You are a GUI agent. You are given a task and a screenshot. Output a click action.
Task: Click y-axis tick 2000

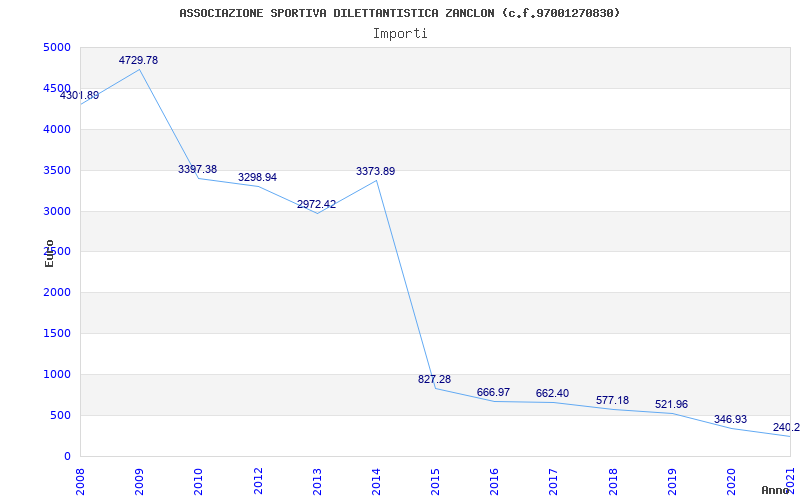pyautogui.click(x=57, y=292)
